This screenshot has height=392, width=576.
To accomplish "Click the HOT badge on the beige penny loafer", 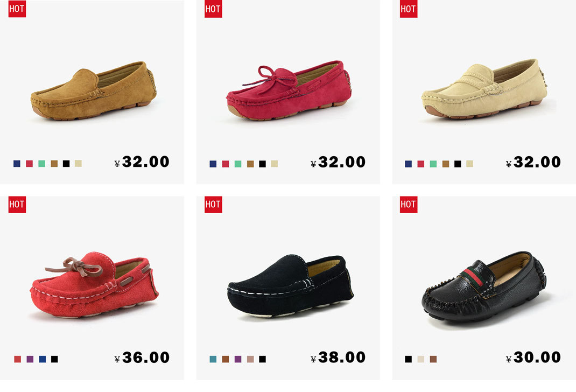I will click(x=409, y=9).
